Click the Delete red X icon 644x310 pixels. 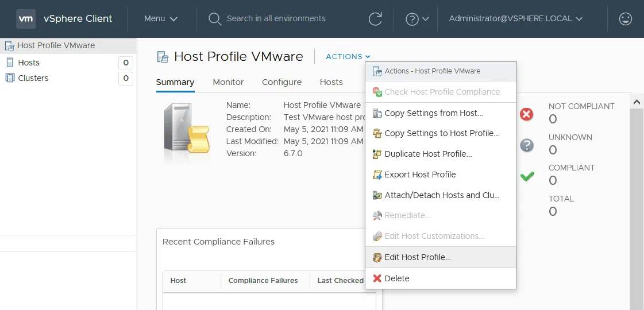click(x=377, y=278)
